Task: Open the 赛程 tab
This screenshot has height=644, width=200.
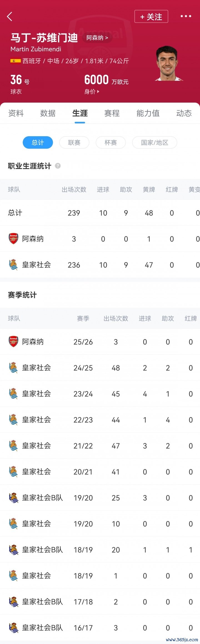Action: point(112,113)
